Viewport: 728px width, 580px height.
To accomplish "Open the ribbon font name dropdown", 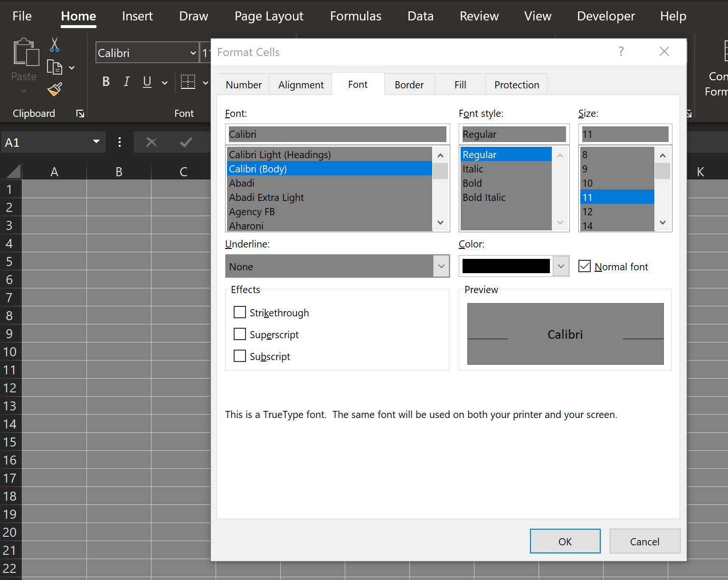I will click(x=193, y=53).
